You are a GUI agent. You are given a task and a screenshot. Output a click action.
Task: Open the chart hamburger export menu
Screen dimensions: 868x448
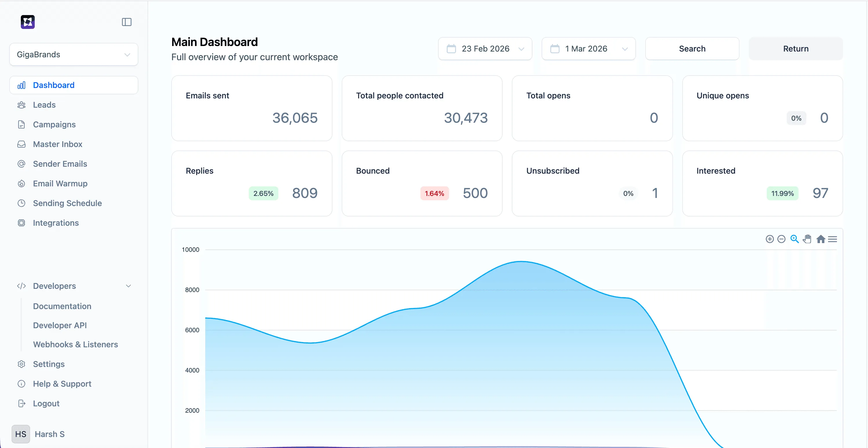pyautogui.click(x=832, y=239)
